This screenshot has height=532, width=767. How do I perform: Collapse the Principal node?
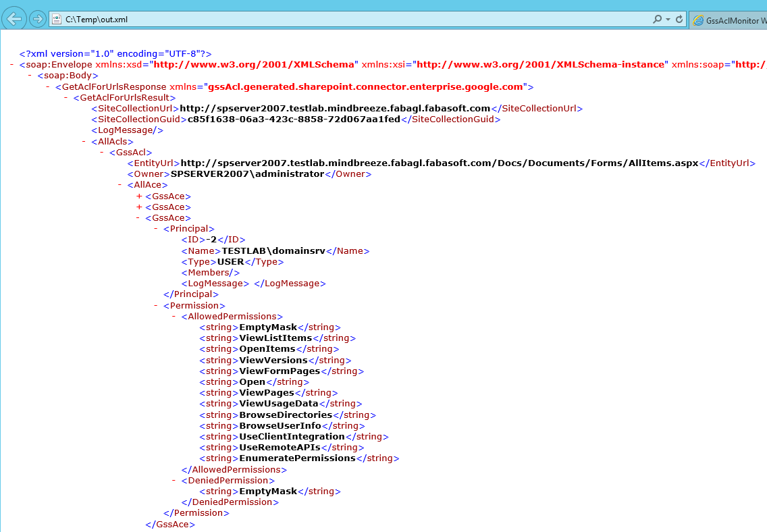[x=157, y=229]
